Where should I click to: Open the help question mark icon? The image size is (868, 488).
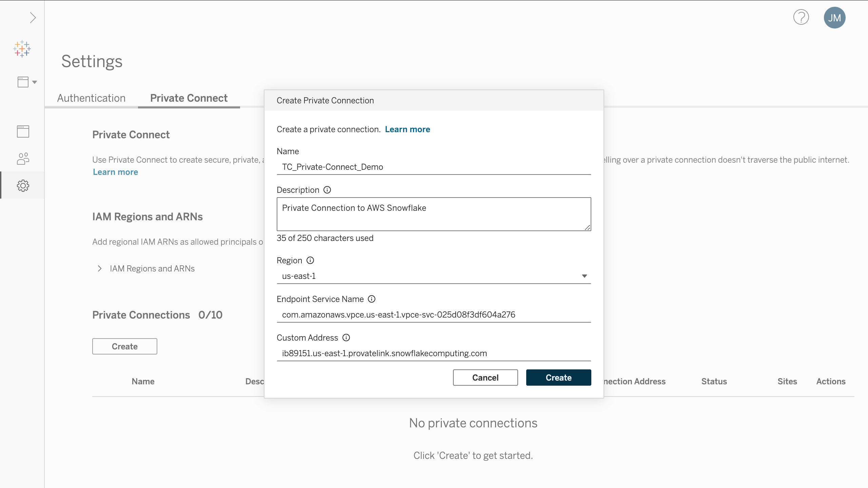801,18
